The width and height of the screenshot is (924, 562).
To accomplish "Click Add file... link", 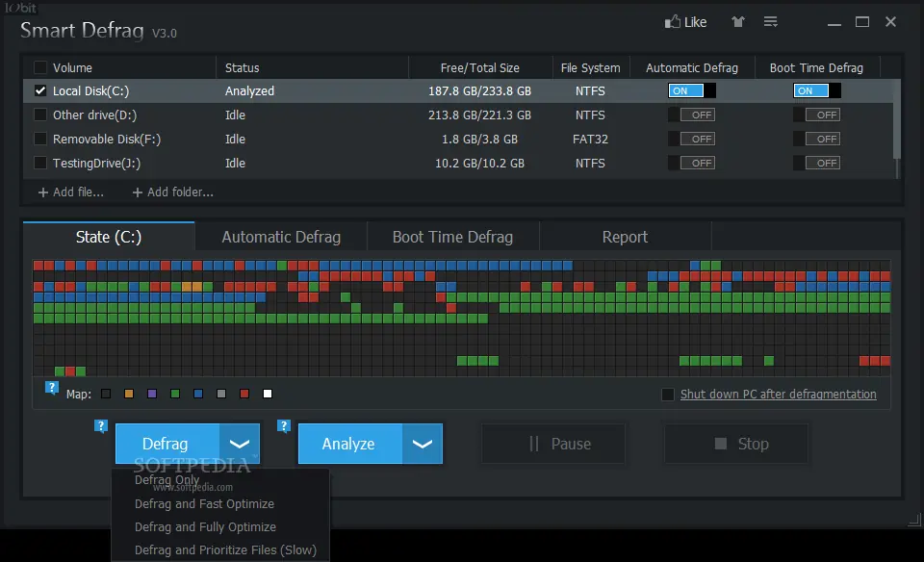I will (x=70, y=192).
